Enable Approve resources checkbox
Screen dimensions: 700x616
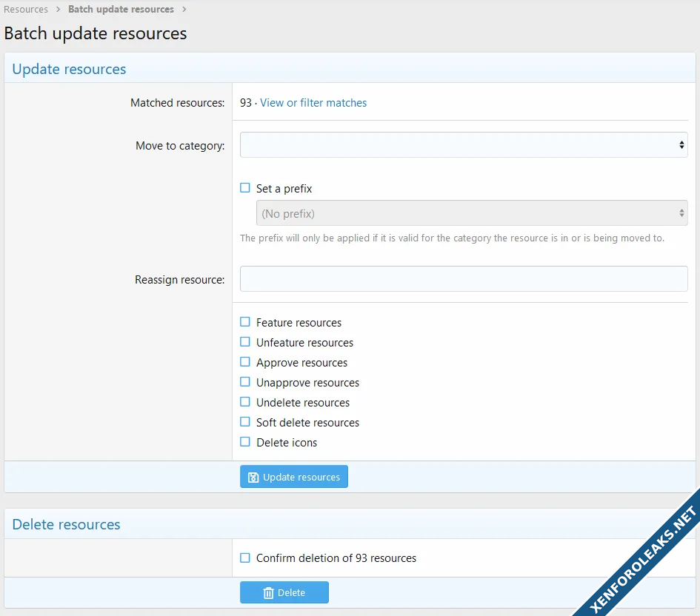point(245,362)
